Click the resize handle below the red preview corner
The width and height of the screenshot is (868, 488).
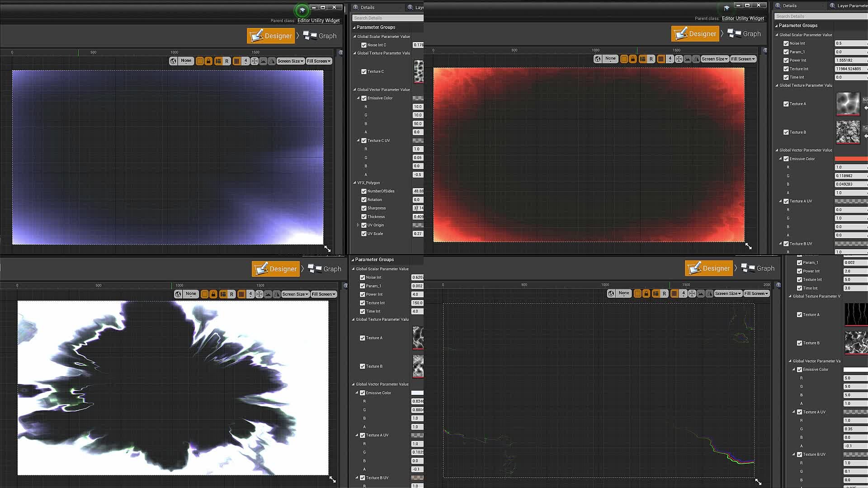pyautogui.click(x=748, y=246)
